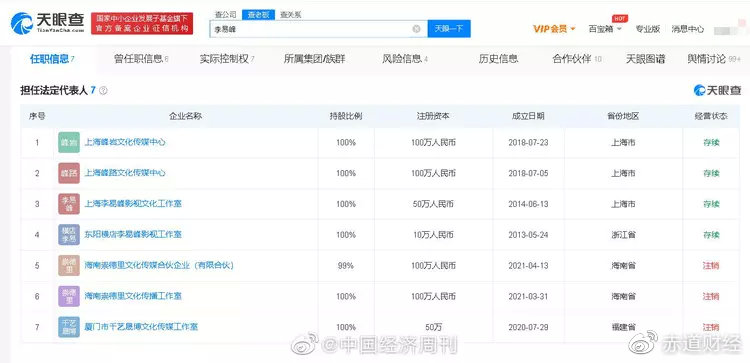
Task: Switch to the 舆情讨论 tab
Action: pos(714,59)
